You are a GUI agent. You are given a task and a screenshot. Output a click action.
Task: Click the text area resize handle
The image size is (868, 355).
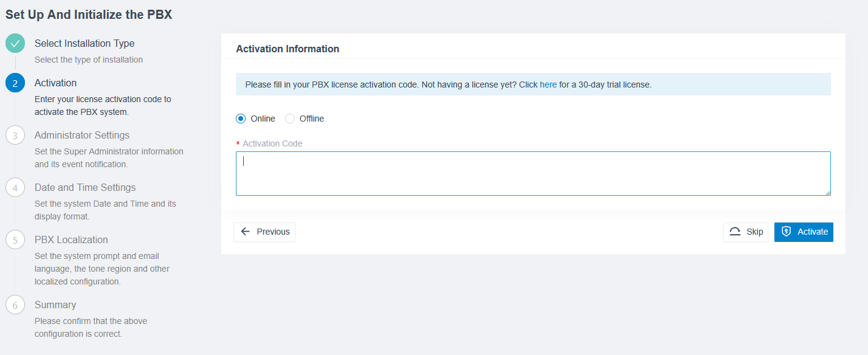coord(827,192)
